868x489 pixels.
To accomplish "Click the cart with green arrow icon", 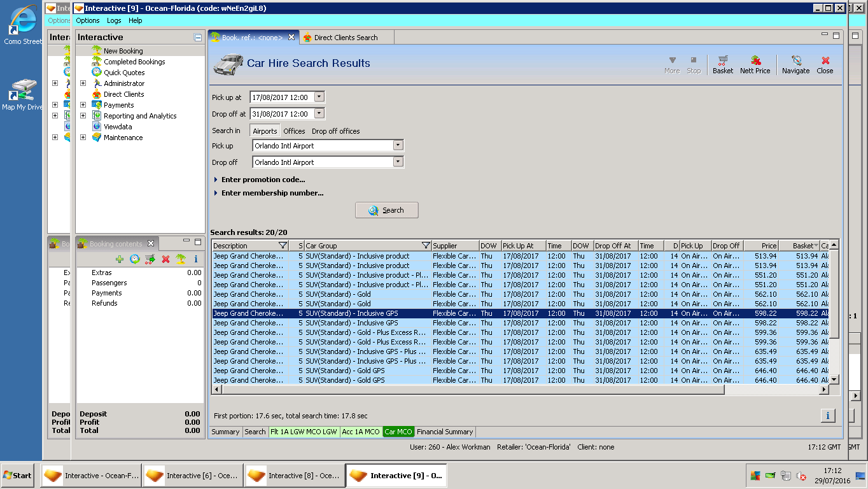I will tap(150, 259).
